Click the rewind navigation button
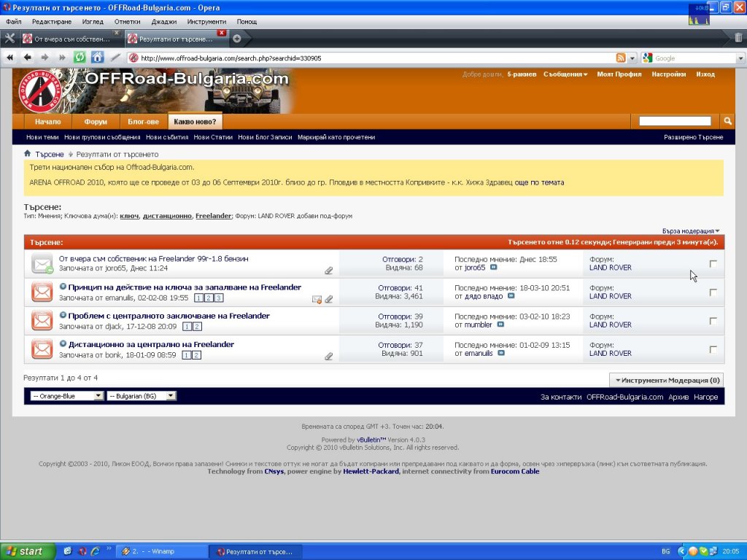The height and width of the screenshot is (560, 747). (x=9, y=58)
